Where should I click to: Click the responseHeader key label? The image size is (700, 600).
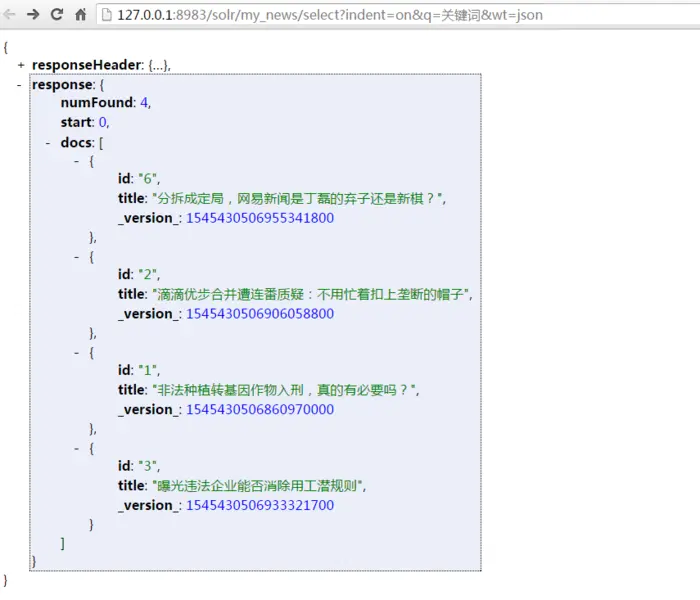click(x=86, y=65)
